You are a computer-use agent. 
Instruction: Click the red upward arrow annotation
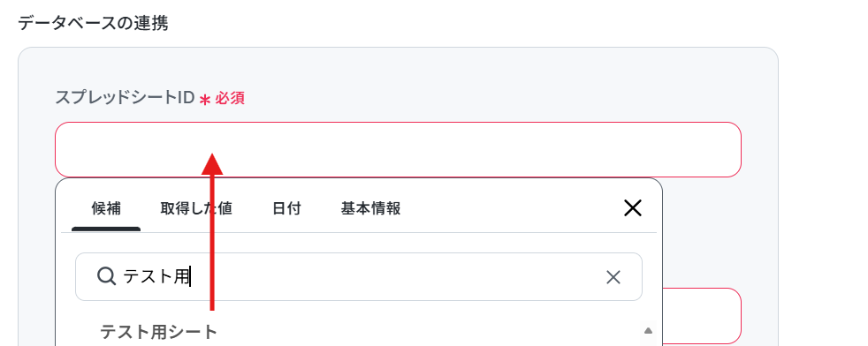coord(212,232)
